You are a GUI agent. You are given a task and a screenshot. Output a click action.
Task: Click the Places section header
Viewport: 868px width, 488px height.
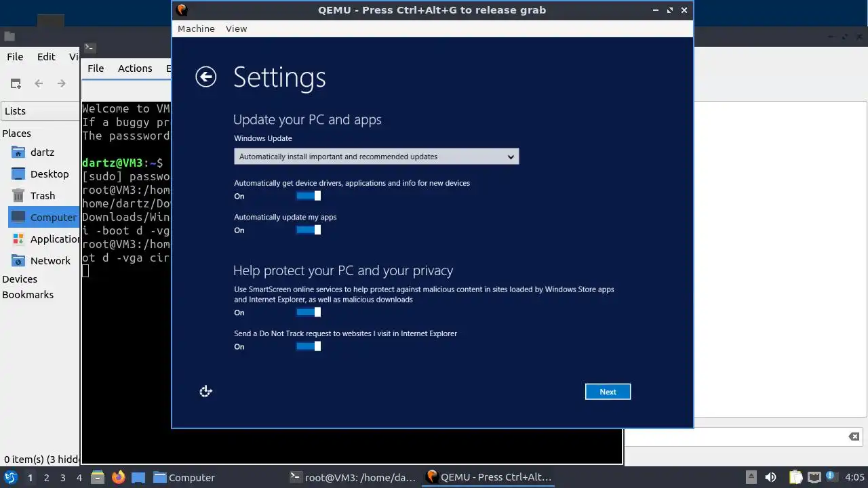[16, 134]
